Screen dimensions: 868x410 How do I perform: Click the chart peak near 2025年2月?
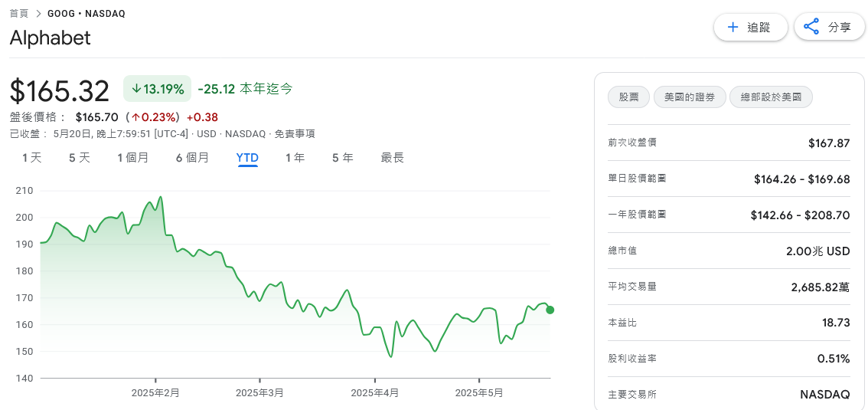161,197
